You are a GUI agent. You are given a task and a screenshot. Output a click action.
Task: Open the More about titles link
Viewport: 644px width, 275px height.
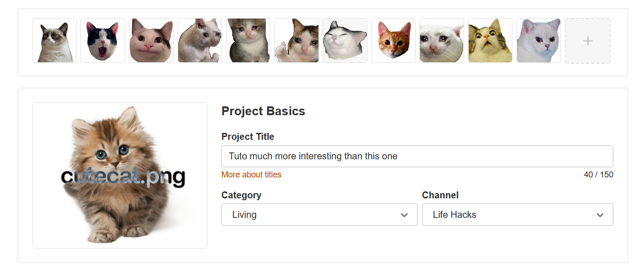tap(251, 175)
